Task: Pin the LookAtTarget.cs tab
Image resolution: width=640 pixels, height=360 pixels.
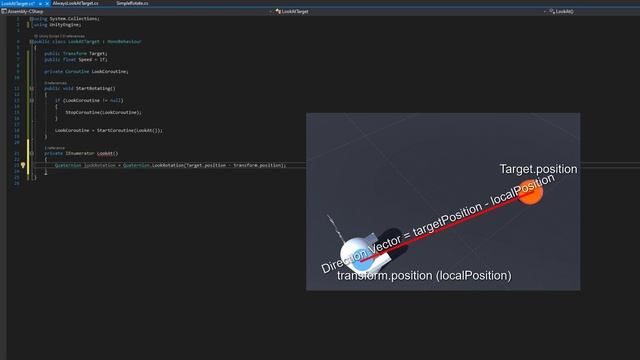Action: pos(40,3)
